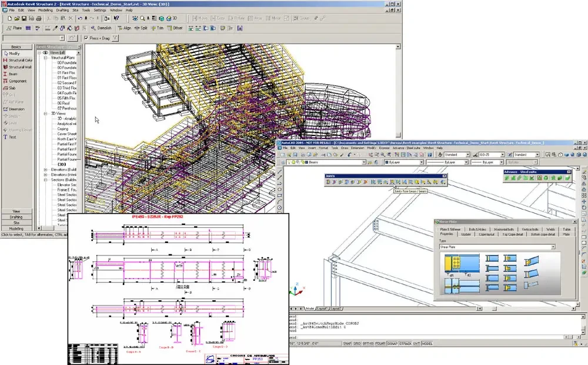Image resolution: width=588 pixels, height=365 pixels.
Task: Open the Drafting menu in Revit
Action: (62, 10)
